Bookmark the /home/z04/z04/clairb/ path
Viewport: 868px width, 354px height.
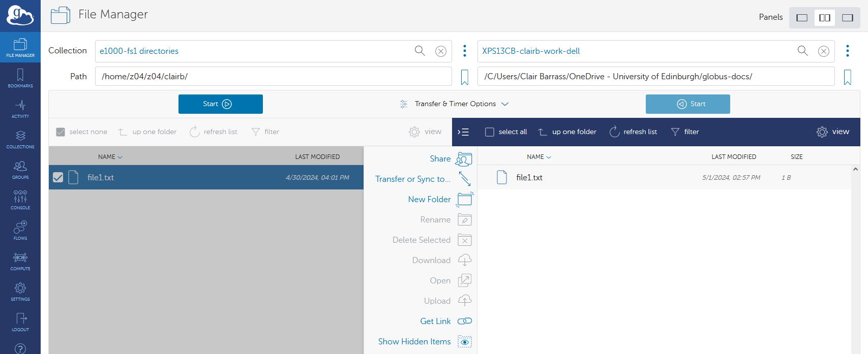pos(465,77)
